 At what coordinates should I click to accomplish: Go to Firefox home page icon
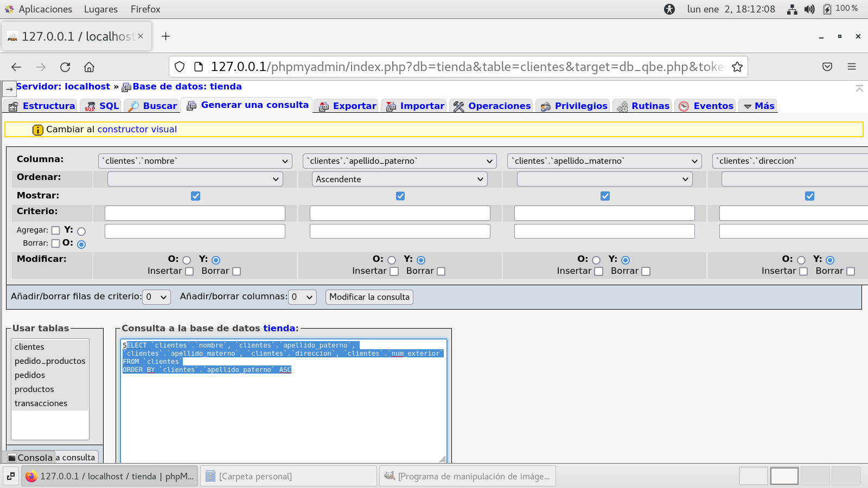tap(89, 67)
